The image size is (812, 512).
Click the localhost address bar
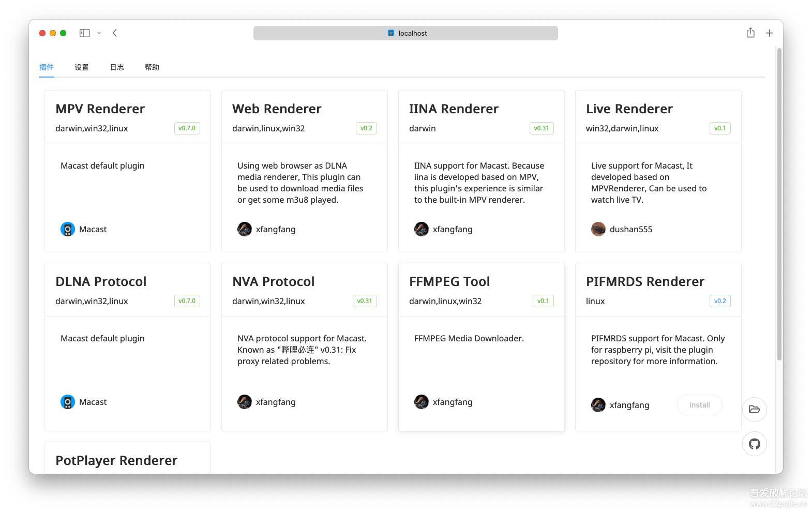[x=405, y=33]
